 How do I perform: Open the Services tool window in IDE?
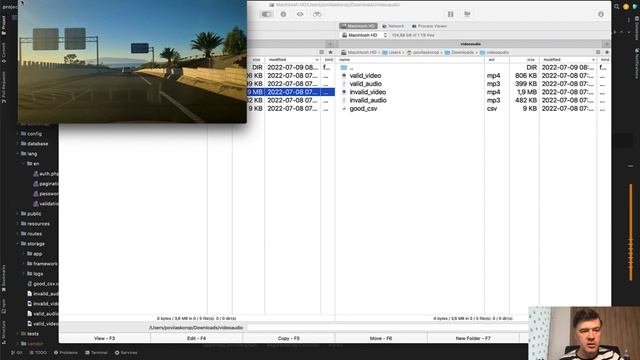tap(126, 353)
